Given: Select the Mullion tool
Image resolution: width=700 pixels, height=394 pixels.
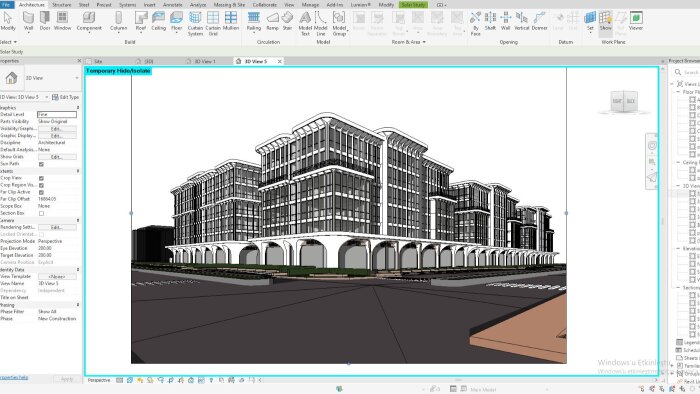Looking at the screenshot, I should 231,21.
